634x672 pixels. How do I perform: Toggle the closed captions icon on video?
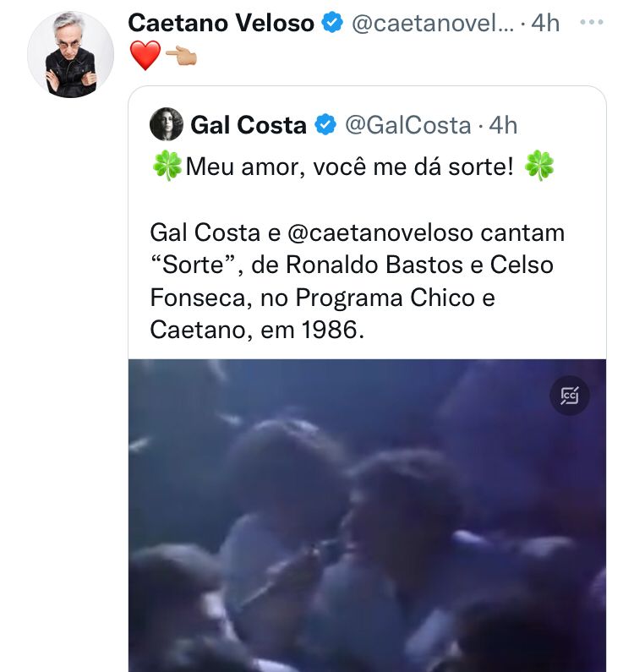570,395
